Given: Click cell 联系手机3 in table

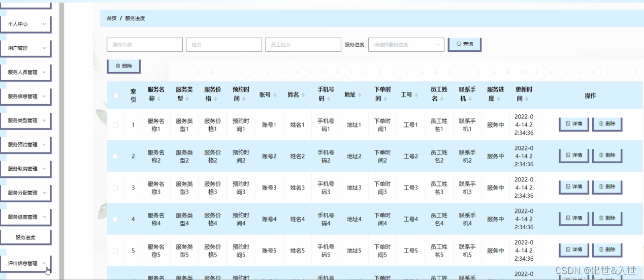Looking at the screenshot, I should pyautogui.click(x=467, y=188).
